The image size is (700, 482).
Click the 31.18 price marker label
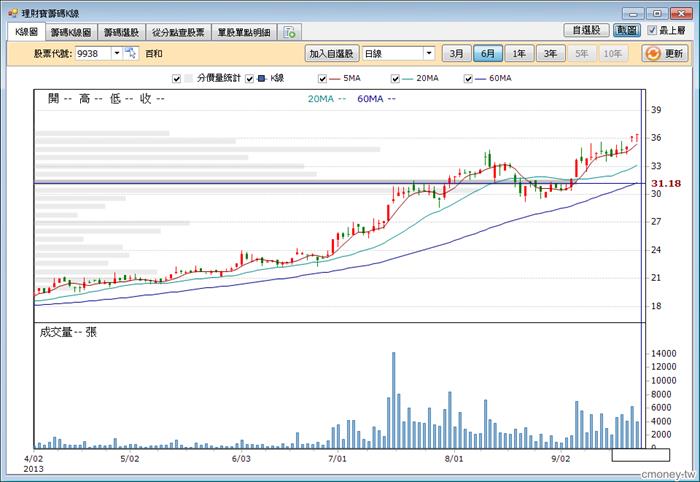click(666, 183)
